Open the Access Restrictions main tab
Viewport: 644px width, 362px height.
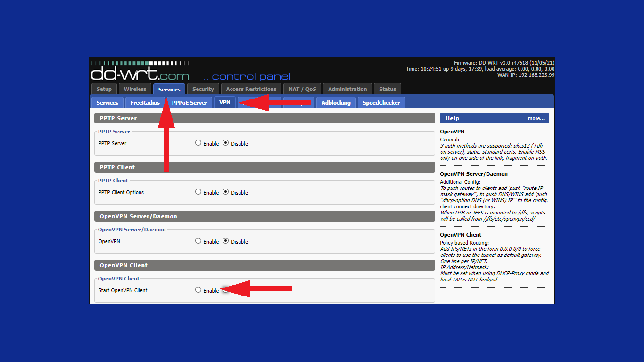click(251, 89)
